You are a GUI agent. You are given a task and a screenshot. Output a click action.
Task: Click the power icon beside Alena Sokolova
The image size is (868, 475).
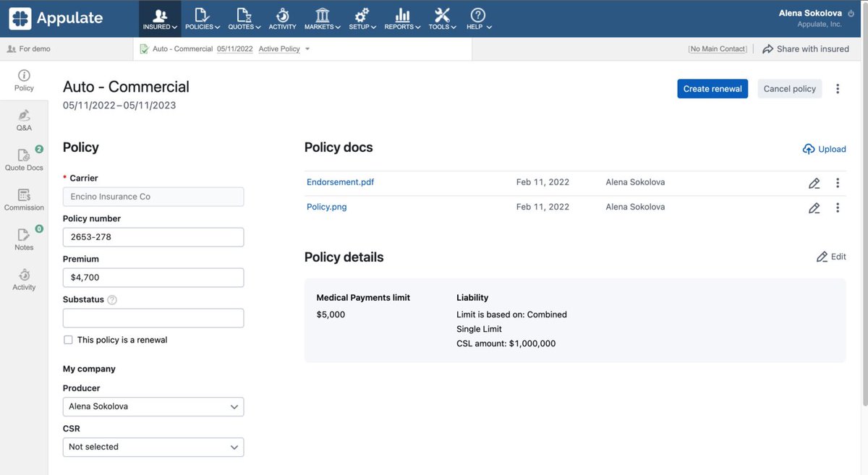click(x=851, y=13)
